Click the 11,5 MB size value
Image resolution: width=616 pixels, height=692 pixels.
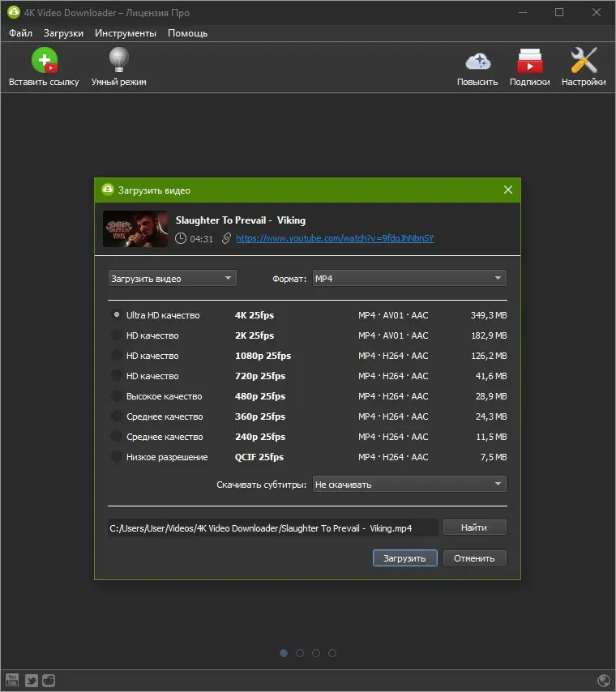[x=491, y=437]
